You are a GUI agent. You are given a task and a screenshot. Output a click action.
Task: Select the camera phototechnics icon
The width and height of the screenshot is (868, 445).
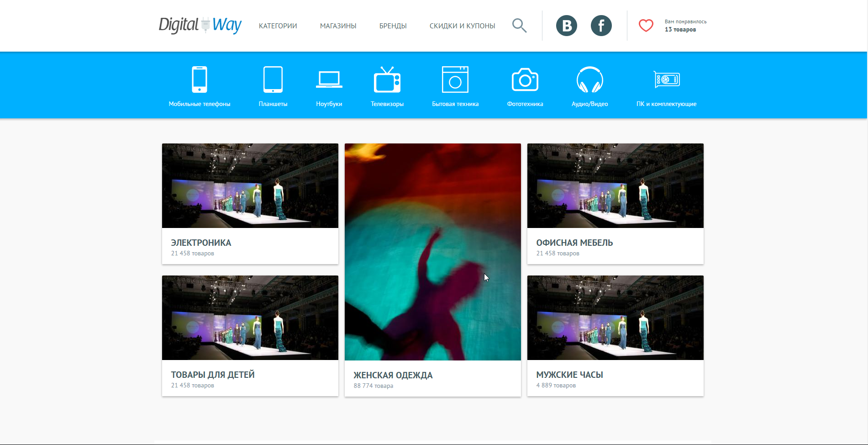(525, 79)
